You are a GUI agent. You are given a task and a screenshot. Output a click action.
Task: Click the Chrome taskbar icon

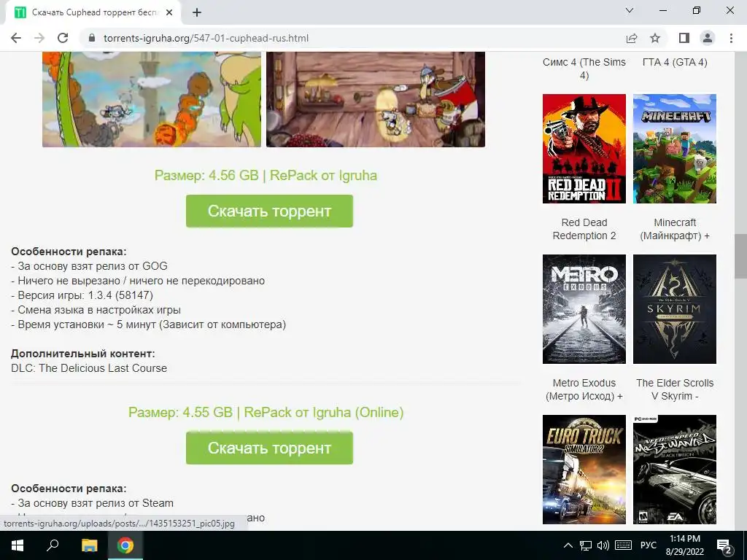coord(125,545)
